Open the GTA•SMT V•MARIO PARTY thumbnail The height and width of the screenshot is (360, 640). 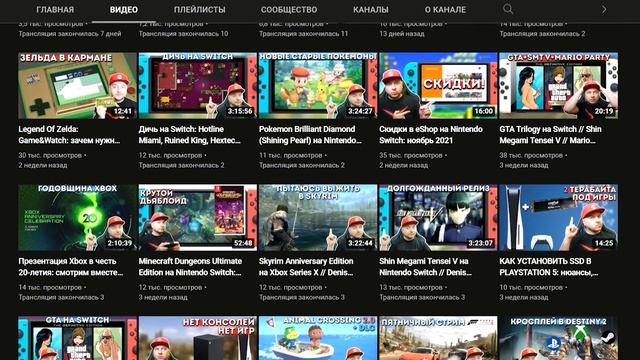(559, 86)
